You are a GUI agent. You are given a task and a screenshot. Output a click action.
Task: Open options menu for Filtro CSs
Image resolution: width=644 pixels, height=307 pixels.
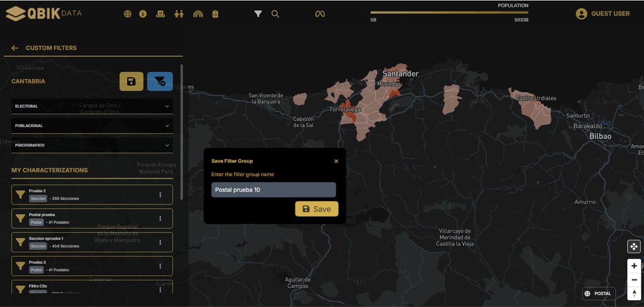[160, 290]
